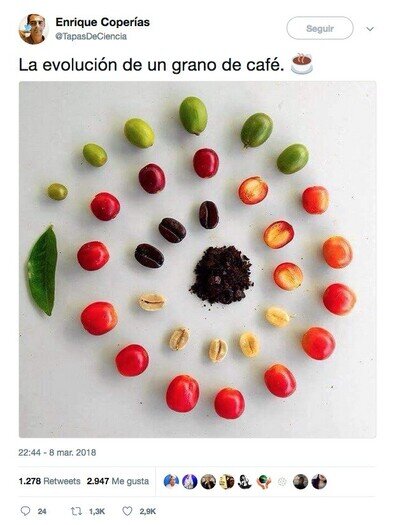
Task: Click the first liker avatar in row
Action: (x=171, y=481)
